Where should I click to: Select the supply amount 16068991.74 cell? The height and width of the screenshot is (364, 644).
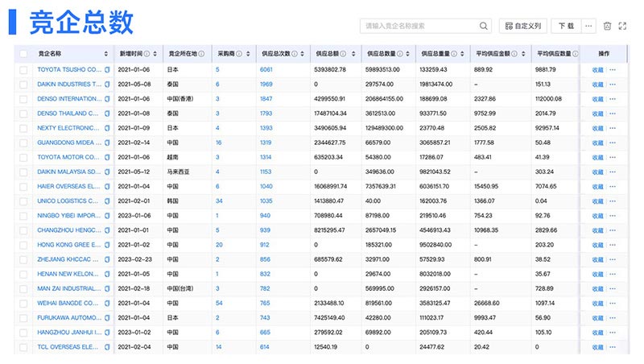pos(331,186)
